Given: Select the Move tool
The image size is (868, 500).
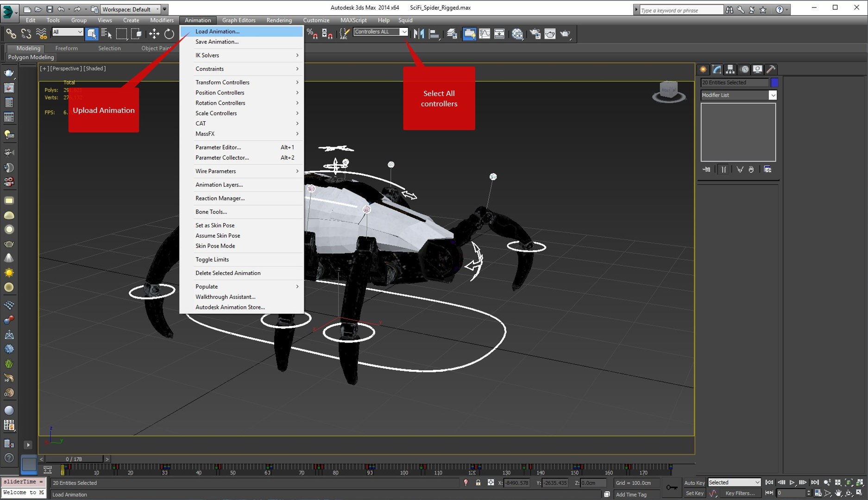Looking at the screenshot, I should (x=154, y=33).
